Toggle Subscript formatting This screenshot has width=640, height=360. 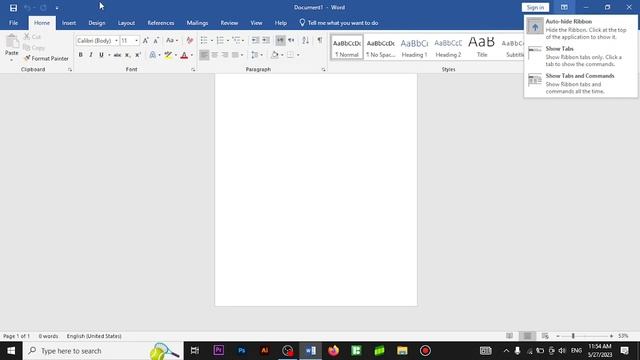coord(128,55)
